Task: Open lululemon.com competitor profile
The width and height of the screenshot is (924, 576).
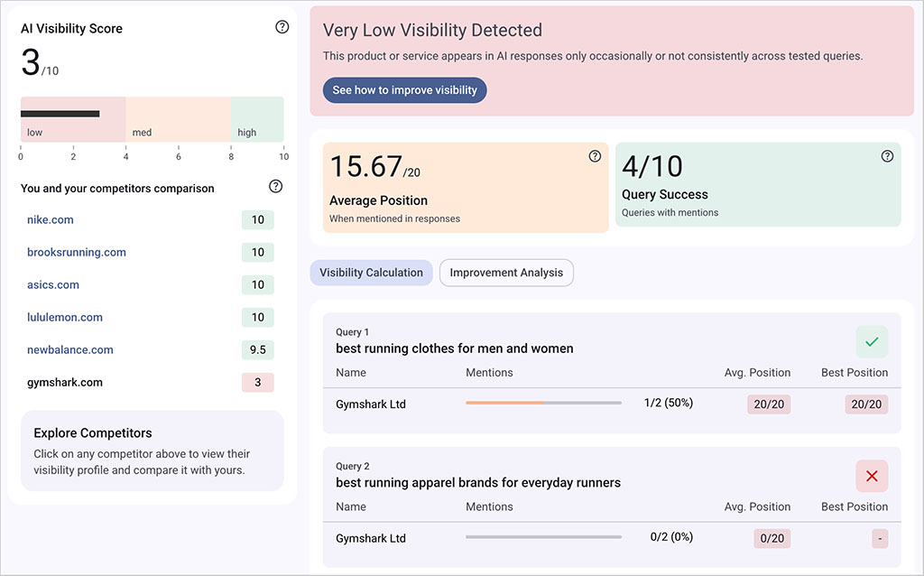Action: point(65,317)
